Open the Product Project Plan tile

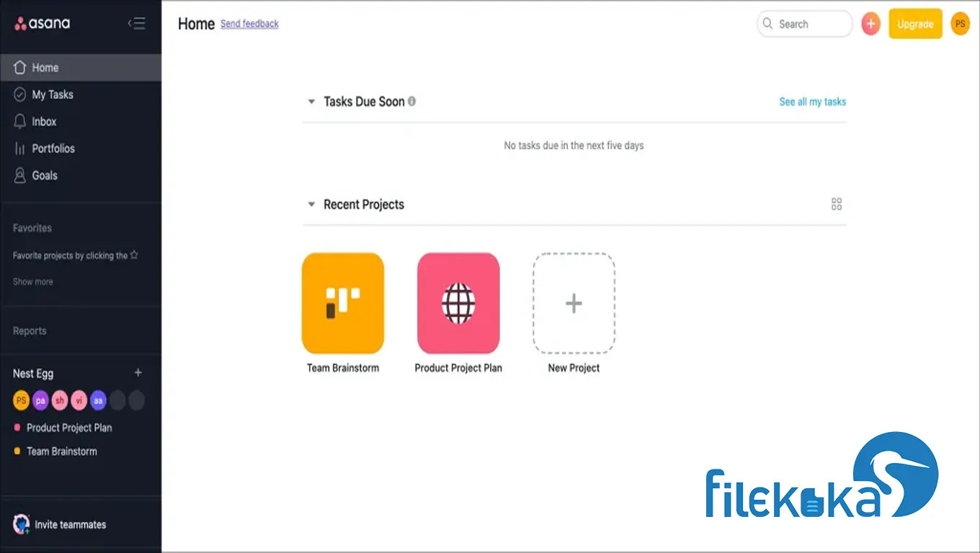pyautogui.click(x=458, y=303)
